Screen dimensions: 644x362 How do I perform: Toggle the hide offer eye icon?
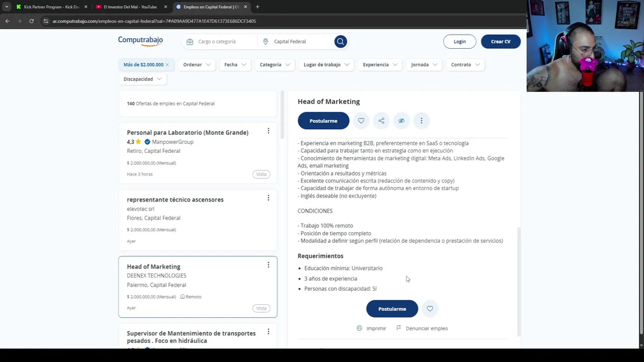pos(401,121)
